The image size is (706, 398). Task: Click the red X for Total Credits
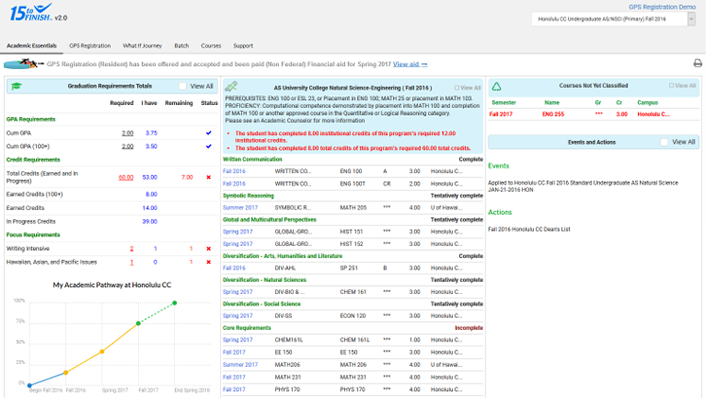[x=208, y=177]
